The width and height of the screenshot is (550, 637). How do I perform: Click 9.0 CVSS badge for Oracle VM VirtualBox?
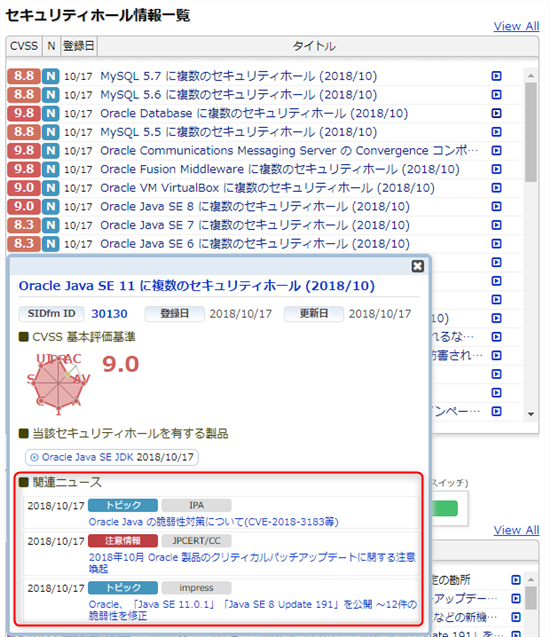coord(24,188)
